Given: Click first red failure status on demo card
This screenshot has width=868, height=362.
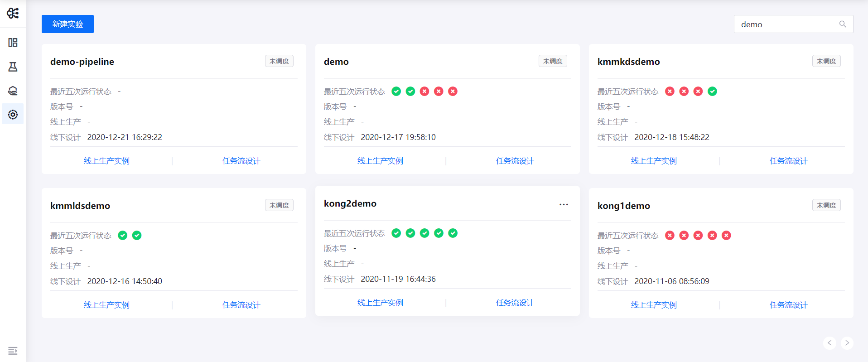Looking at the screenshot, I should point(424,92).
